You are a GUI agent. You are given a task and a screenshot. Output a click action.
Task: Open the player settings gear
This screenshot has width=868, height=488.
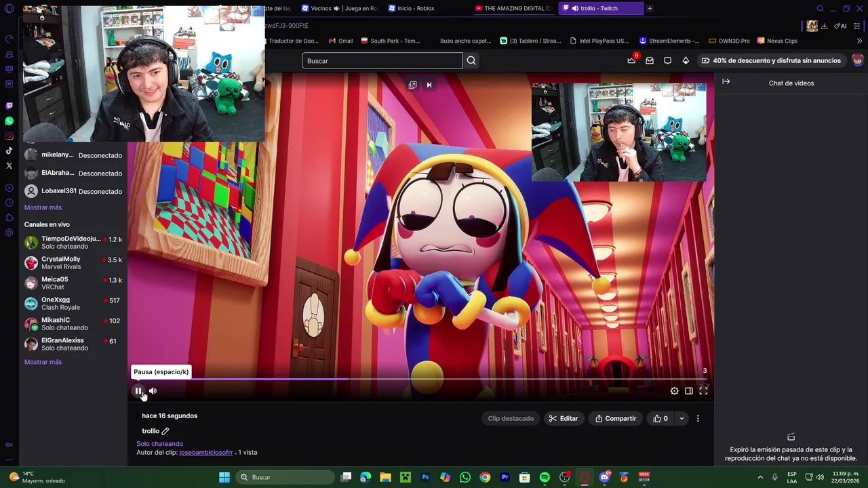tap(674, 390)
